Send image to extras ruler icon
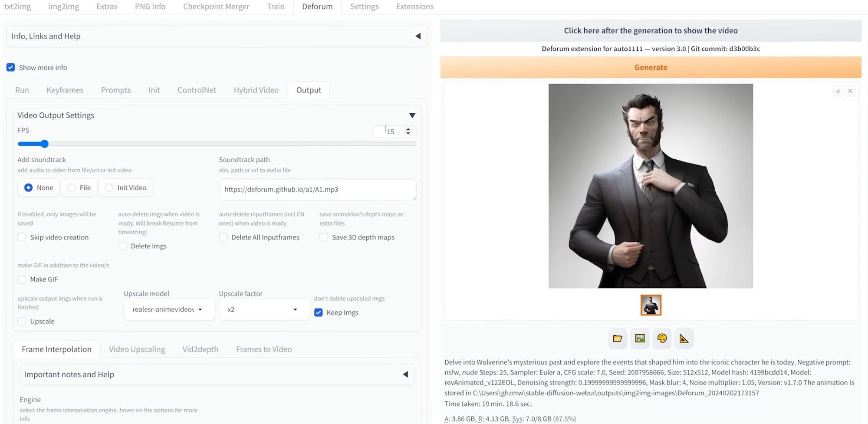This screenshot has height=424, width=868. coord(684,339)
